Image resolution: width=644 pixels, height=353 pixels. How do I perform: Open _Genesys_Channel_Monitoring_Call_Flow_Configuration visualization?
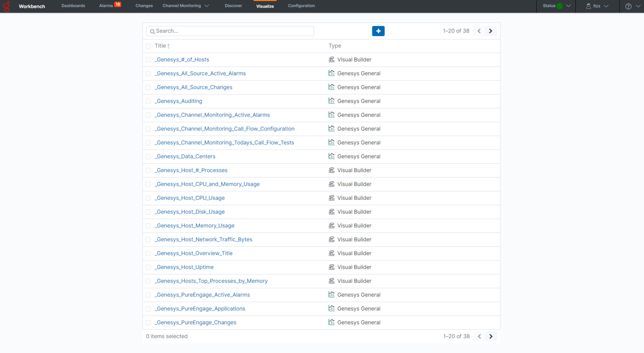[225, 129]
